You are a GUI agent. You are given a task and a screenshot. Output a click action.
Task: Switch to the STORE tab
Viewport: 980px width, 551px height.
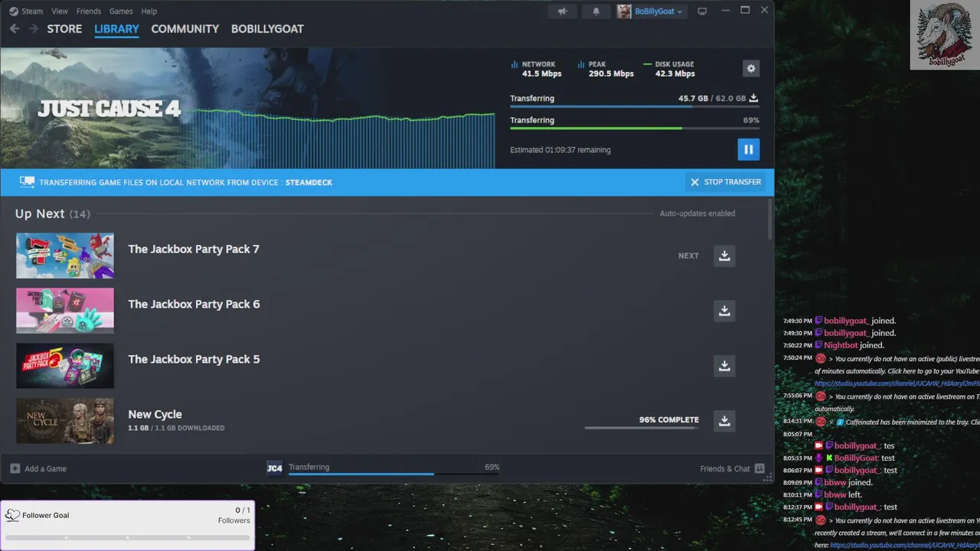pos(64,28)
